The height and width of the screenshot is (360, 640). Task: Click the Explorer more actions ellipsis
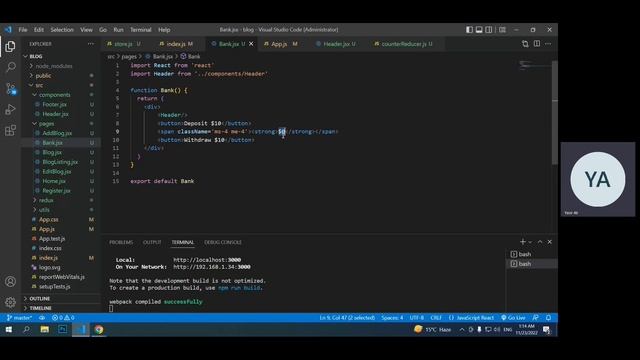click(x=91, y=44)
